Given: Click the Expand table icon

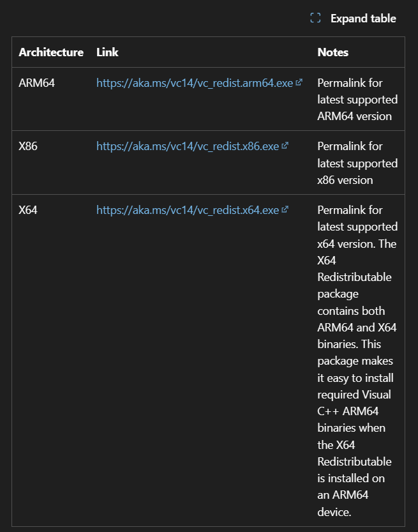Looking at the screenshot, I should coord(315,18).
